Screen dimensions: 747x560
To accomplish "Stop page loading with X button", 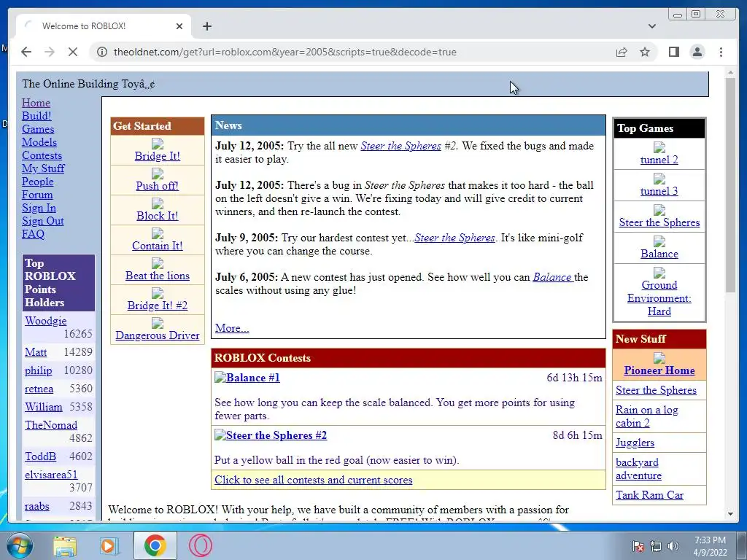I will point(73,52).
